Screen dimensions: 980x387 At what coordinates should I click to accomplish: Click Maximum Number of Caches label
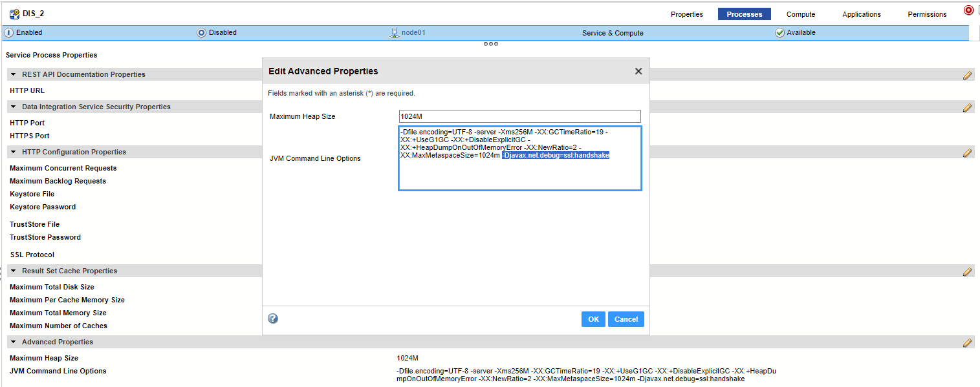pos(59,326)
